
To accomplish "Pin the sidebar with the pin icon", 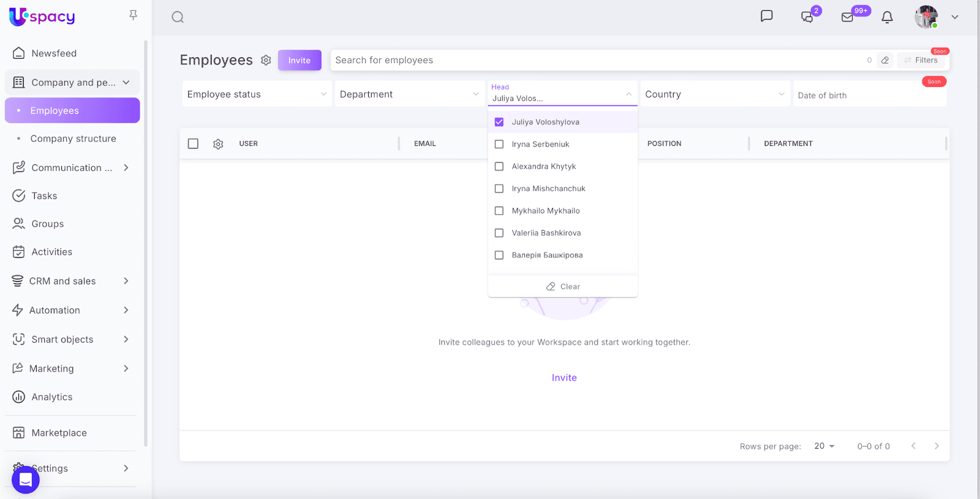I will 133,15.
